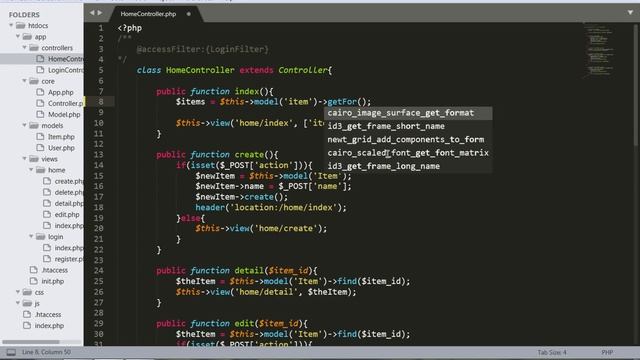This screenshot has height=360, width=640.
Task: Click the init.php file icon
Action: click(x=33, y=281)
